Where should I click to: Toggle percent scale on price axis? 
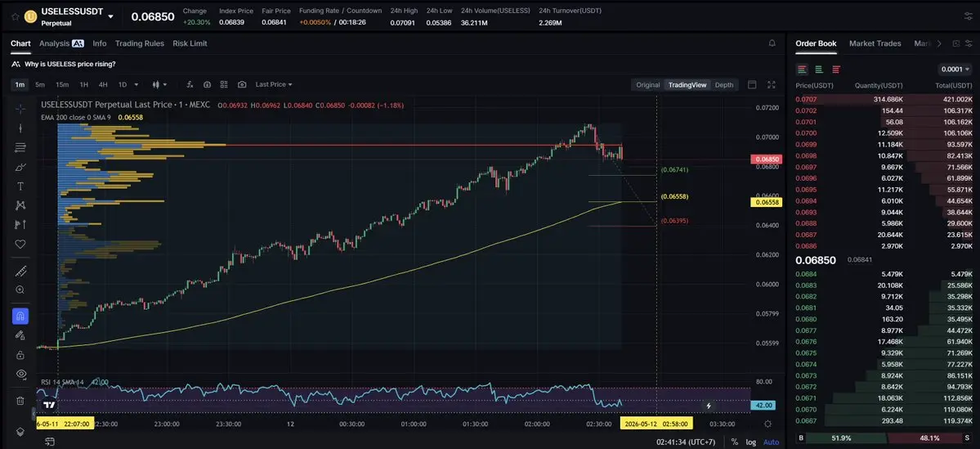(x=734, y=442)
